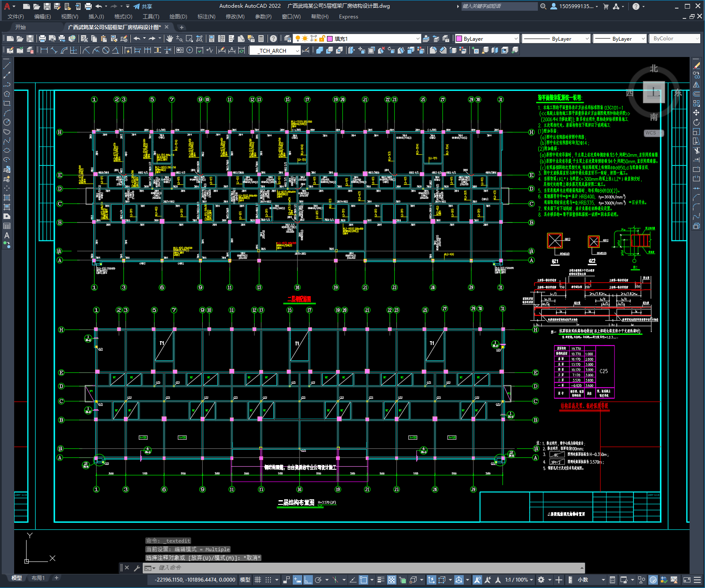
Task: Toggle dynamic input in status bar
Action: click(x=297, y=580)
